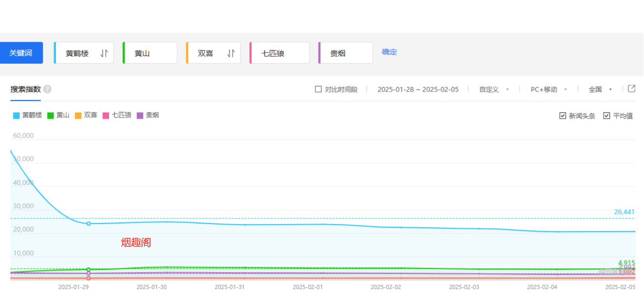Image resolution: width=644 pixels, height=307 pixels.
Task: Click the 26,441 average value label
Action: tap(624, 212)
